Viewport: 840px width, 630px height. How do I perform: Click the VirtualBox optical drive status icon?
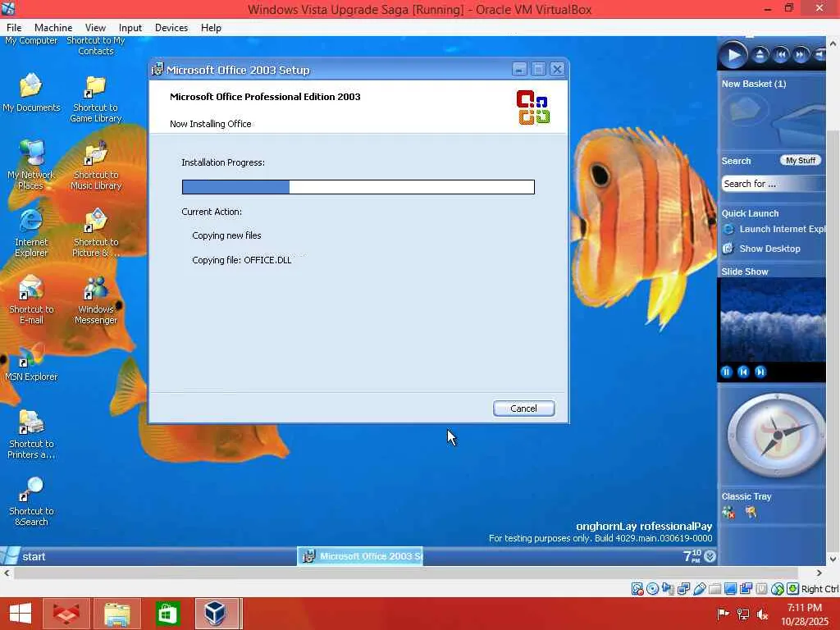click(652, 589)
